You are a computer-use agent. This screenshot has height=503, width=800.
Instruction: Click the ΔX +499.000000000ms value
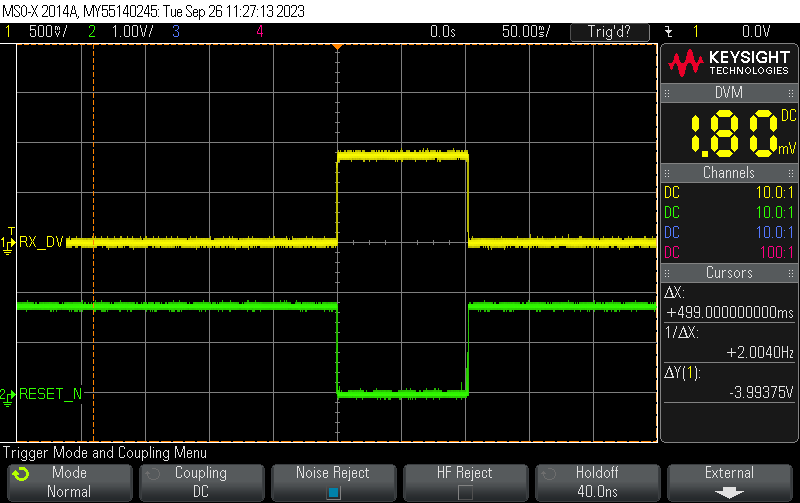730,312
